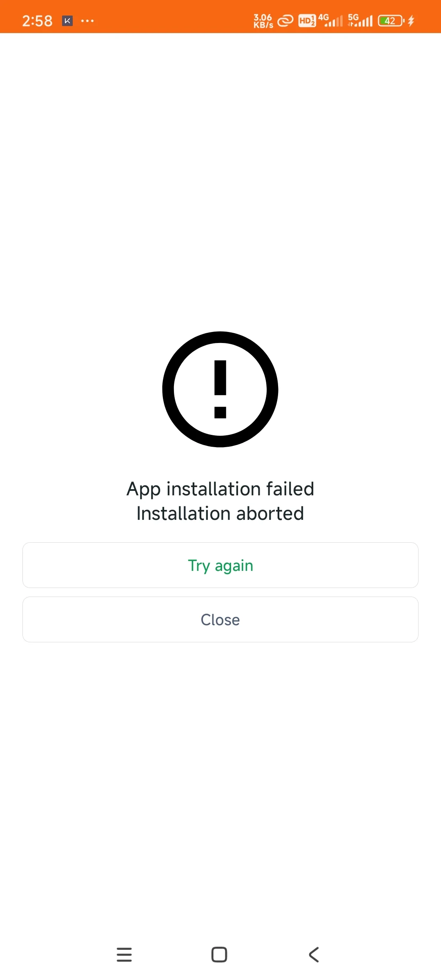Tap the 5G signal strength bars
441x980 pixels.
click(x=360, y=20)
